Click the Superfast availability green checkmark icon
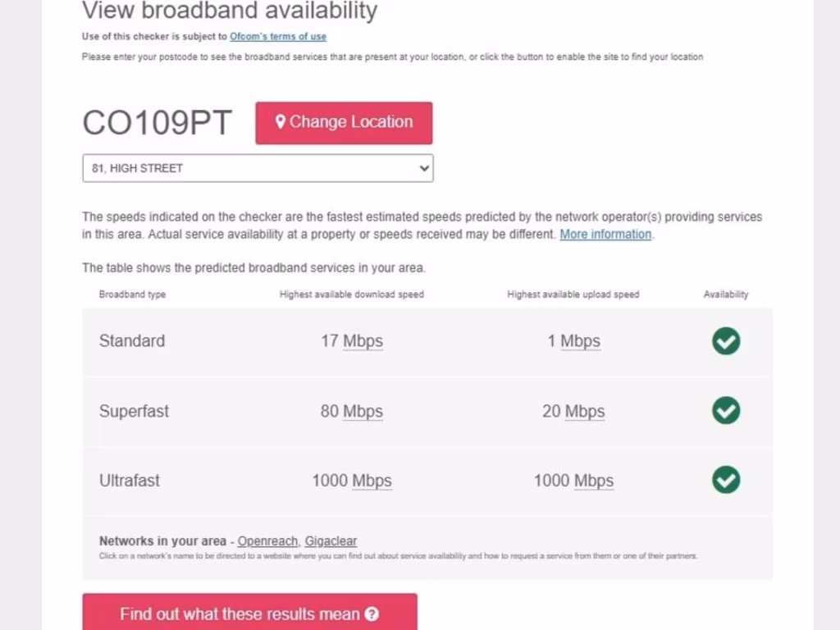 click(x=726, y=410)
